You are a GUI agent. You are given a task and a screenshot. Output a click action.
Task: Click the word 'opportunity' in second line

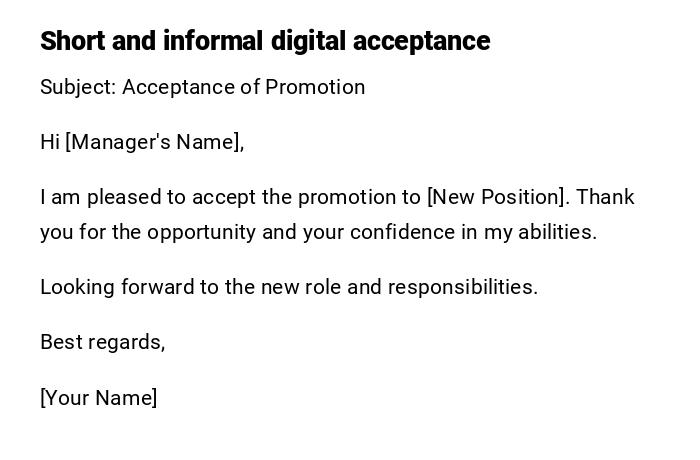(x=202, y=232)
